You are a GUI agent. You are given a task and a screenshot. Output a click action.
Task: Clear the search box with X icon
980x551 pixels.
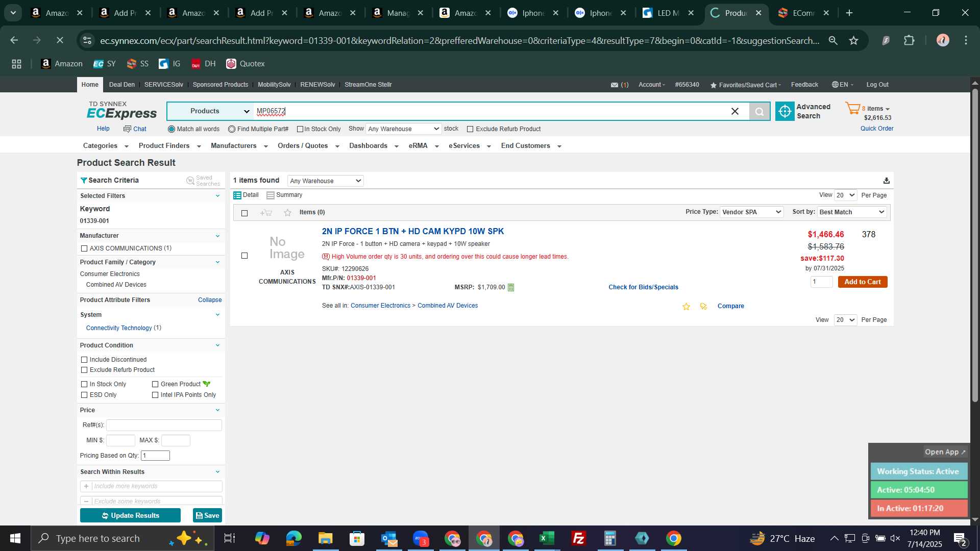pyautogui.click(x=735, y=111)
